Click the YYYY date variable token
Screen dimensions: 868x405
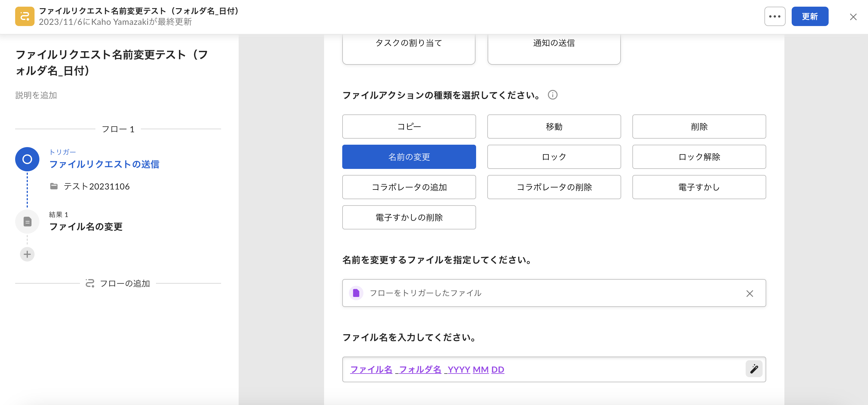pos(459,370)
